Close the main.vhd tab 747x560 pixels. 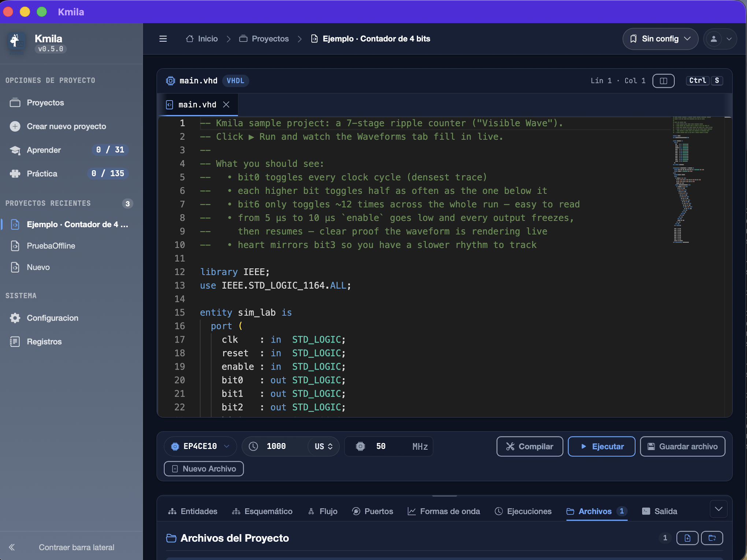[x=226, y=105]
